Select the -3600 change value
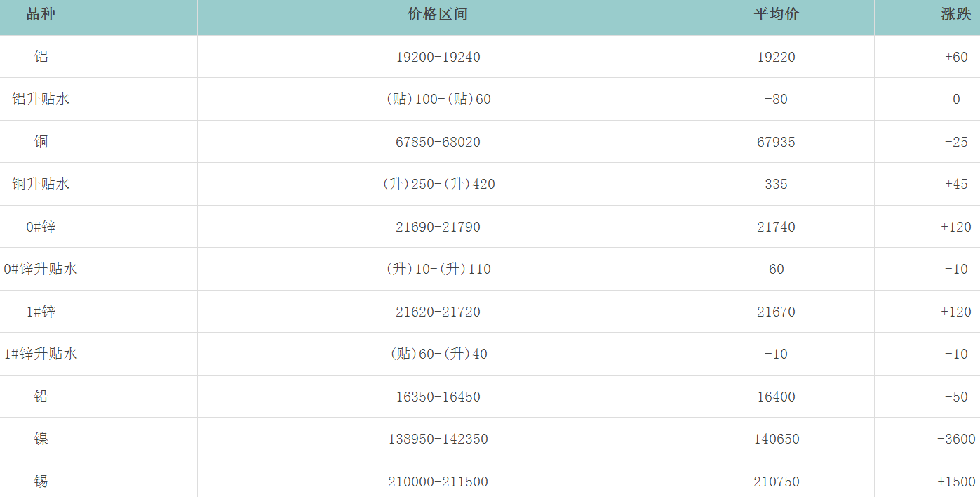 click(955, 439)
